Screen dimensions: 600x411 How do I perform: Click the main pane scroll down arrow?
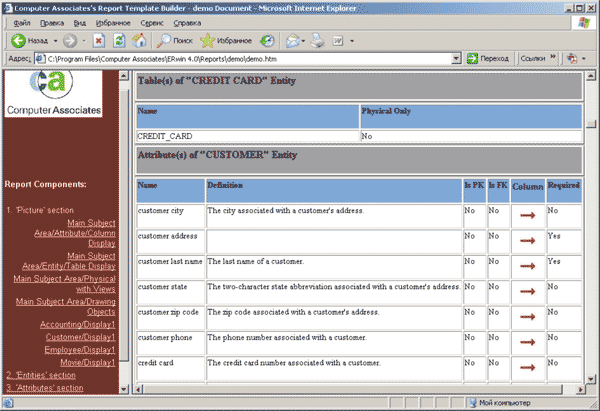[591, 379]
